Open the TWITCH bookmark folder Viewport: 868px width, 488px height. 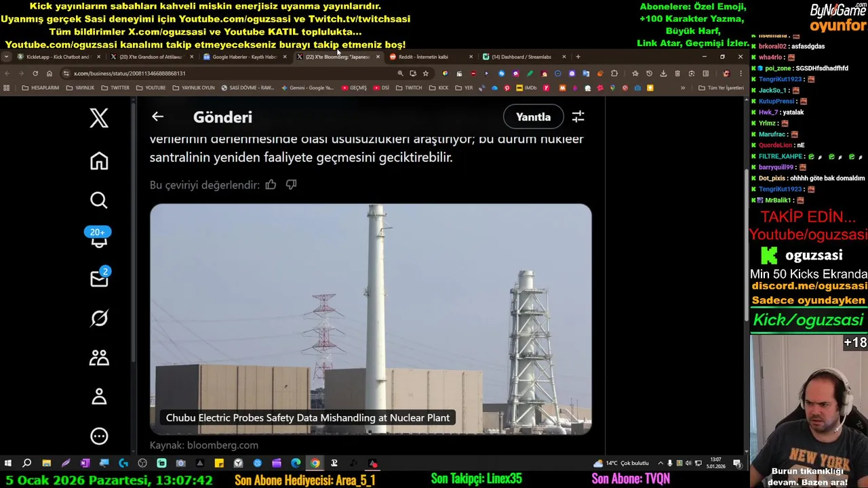coord(409,88)
